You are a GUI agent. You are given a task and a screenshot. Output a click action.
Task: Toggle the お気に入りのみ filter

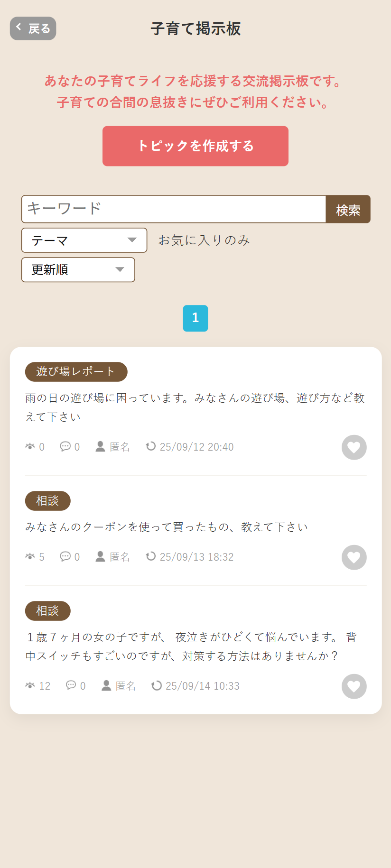point(204,240)
